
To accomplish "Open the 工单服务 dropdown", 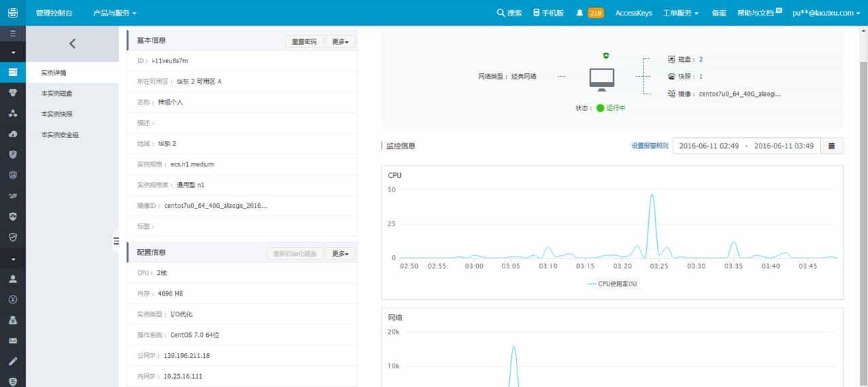I will coord(680,13).
